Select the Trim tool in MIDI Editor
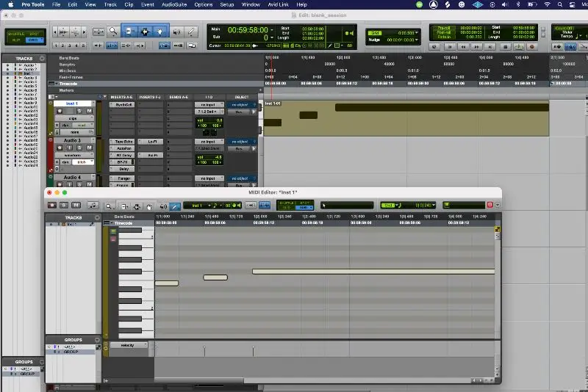588x392 pixels. (124, 206)
